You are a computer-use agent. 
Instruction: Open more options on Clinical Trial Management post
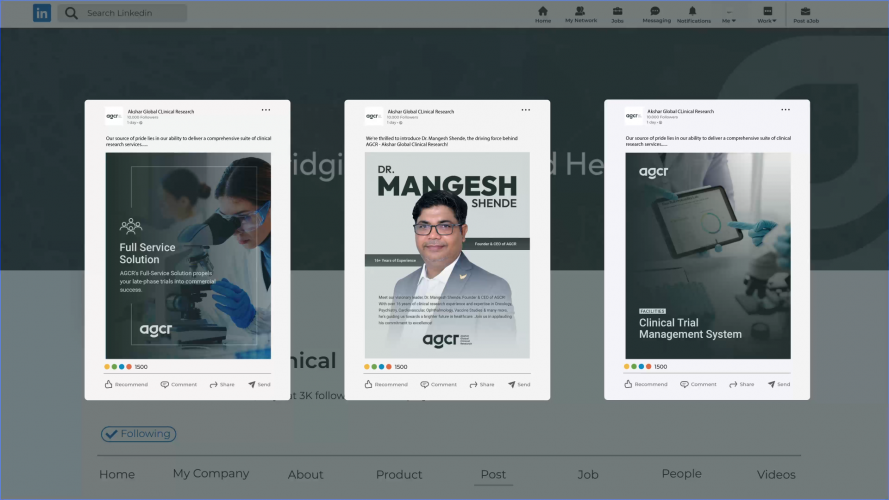785,110
